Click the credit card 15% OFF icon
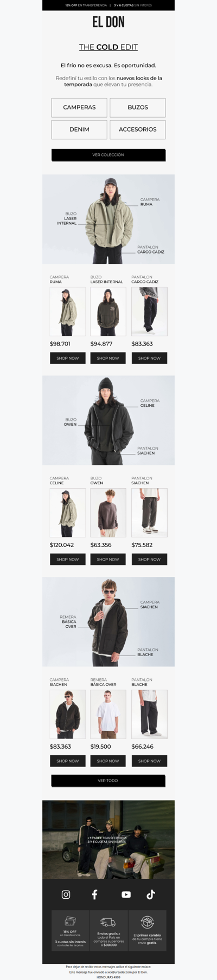Screen dimensions: 217x980 70,921
